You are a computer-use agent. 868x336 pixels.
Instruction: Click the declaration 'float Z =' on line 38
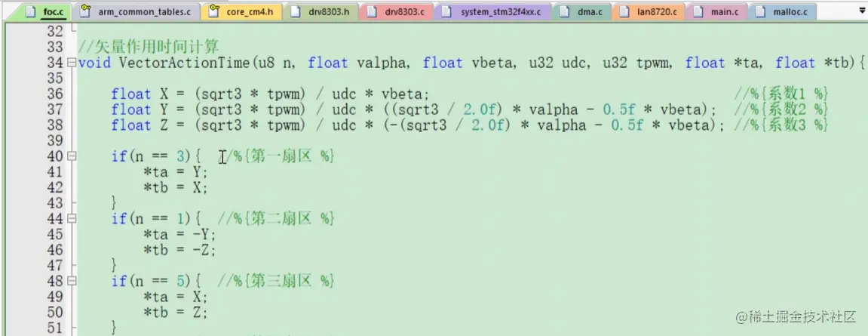147,125
